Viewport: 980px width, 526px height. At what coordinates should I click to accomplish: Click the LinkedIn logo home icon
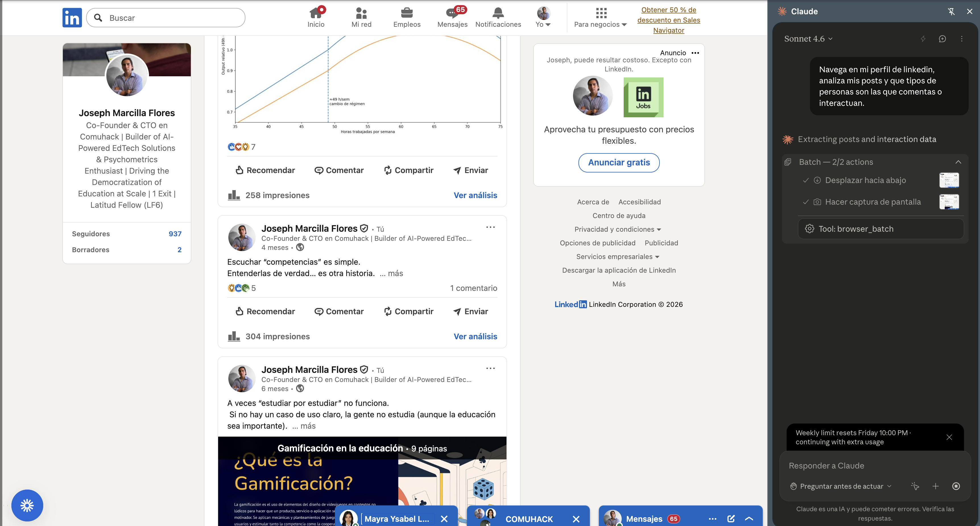coord(72,18)
